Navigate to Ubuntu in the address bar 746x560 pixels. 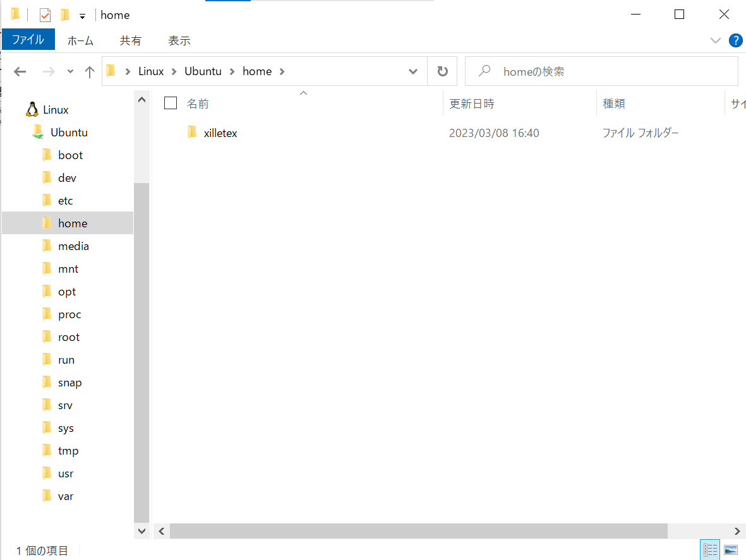(203, 71)
